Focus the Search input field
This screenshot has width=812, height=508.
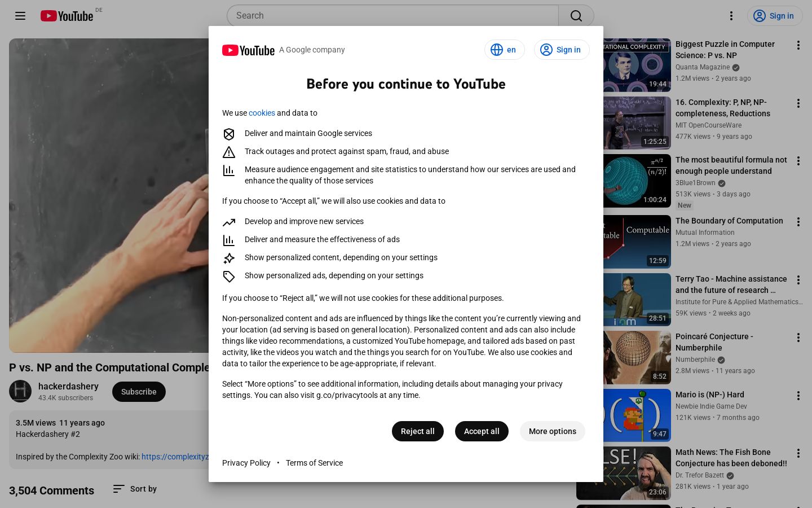tap(392, 16)
